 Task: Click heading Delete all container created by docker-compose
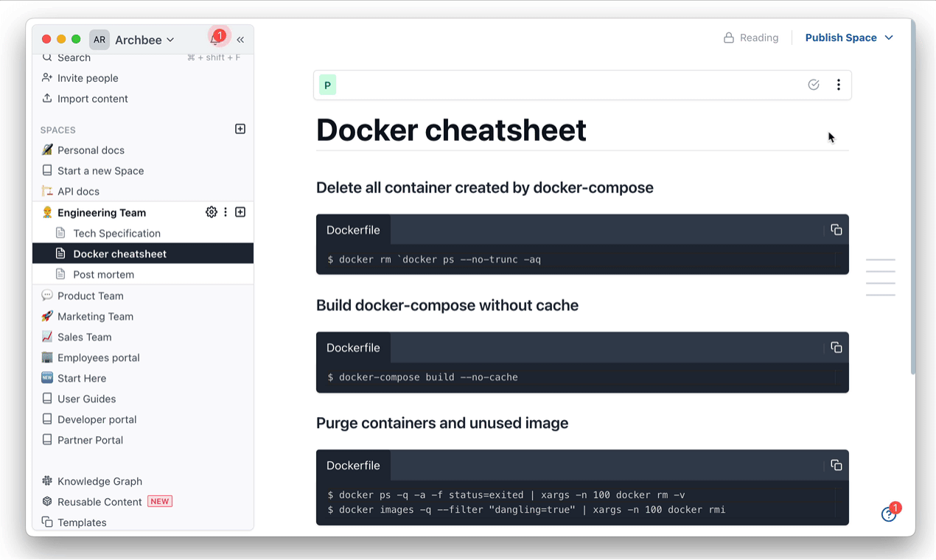485,188
